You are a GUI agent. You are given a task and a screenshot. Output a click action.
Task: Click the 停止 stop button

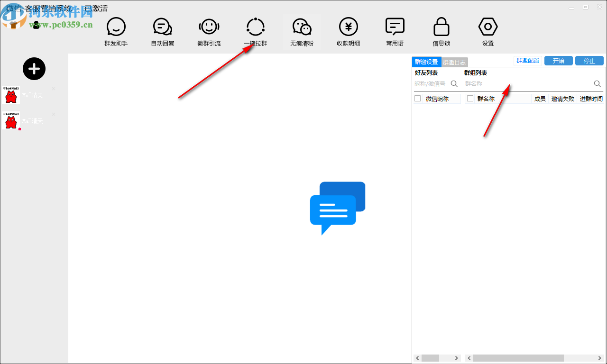[589, 61]
